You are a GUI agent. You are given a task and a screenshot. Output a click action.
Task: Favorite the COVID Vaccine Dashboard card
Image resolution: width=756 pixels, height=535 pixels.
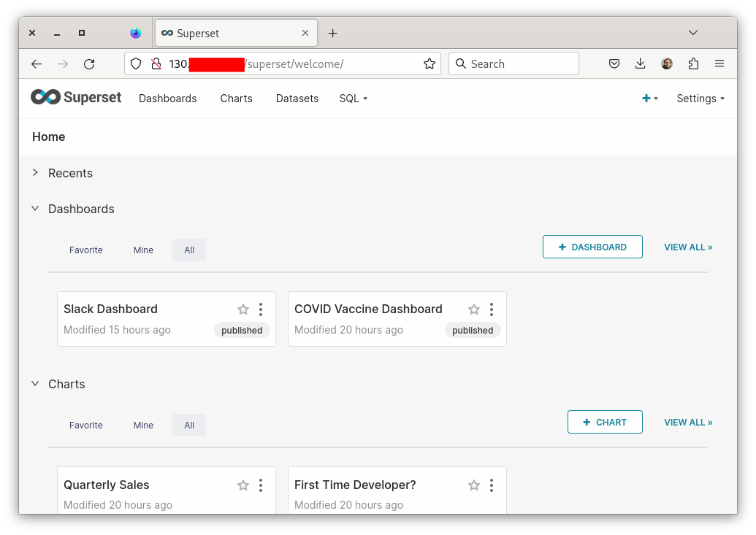(x=474, y=309)
